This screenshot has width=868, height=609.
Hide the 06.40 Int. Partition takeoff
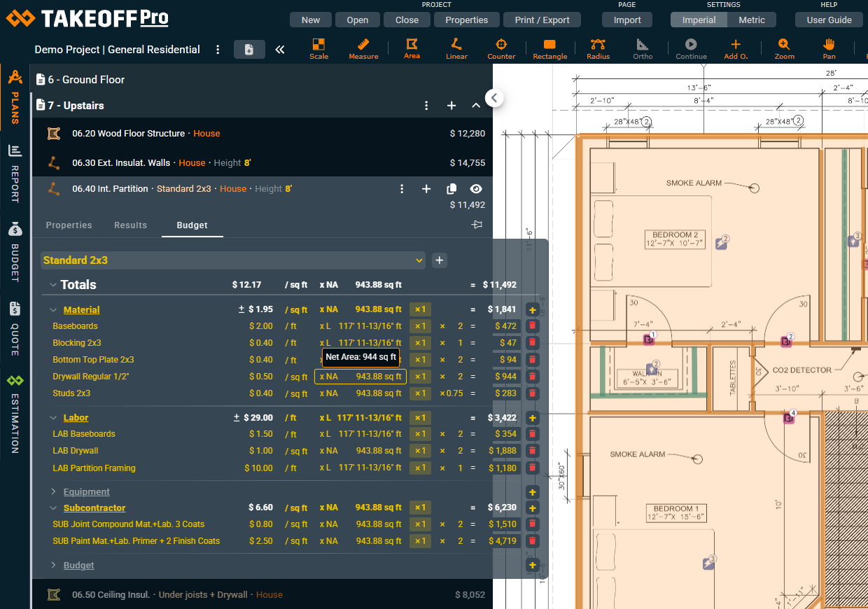click(477, 189)
